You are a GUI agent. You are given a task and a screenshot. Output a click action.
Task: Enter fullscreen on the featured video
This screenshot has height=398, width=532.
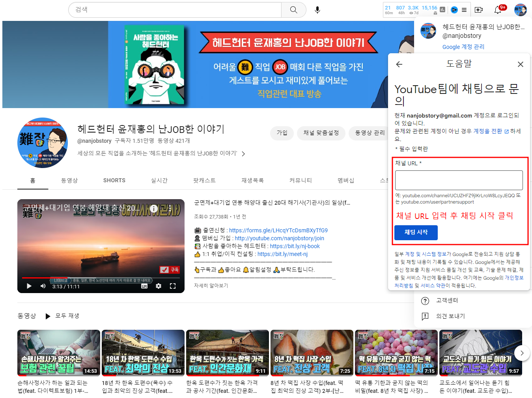[x=173, y=286]
